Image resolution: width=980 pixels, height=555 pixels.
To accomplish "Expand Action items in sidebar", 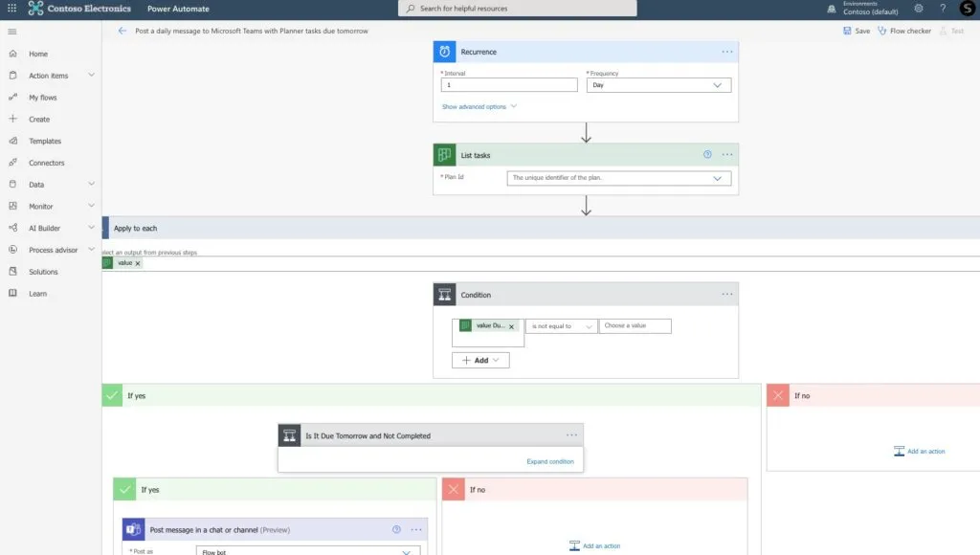I will click(x=91, y=75).
